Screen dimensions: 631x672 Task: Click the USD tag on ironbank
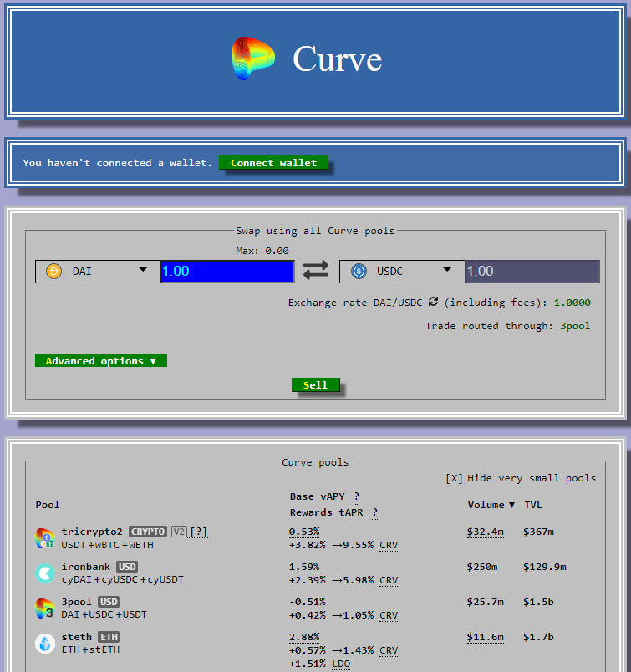pyautogui.click(x=127, y=567)
